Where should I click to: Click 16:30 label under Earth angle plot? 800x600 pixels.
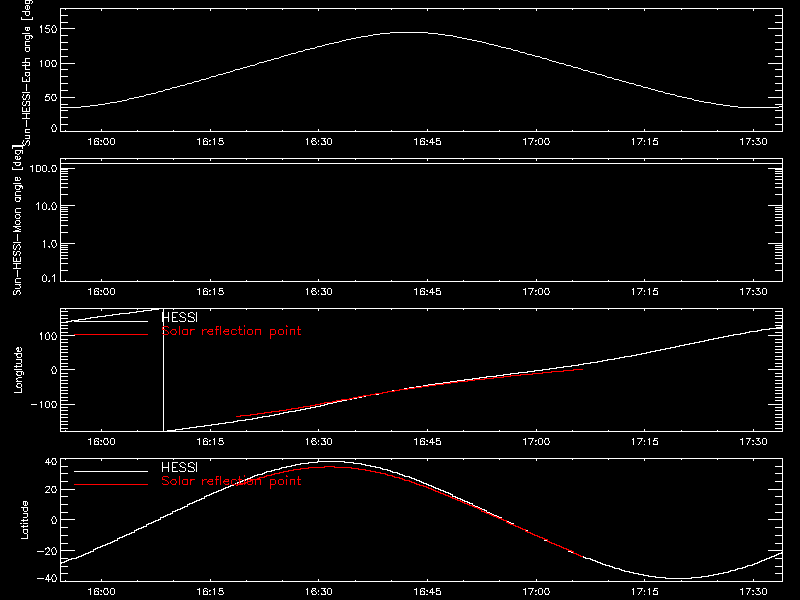click(x=318, y=142)
